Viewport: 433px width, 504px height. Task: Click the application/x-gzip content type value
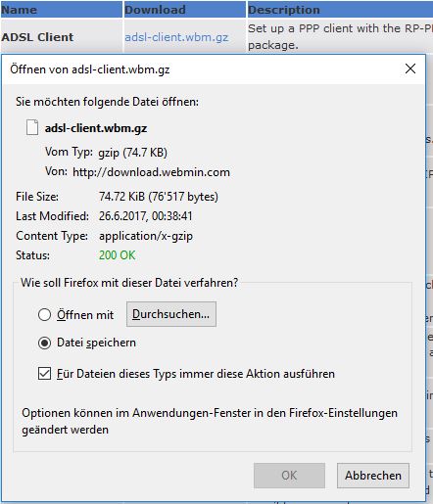click(146, 236)
